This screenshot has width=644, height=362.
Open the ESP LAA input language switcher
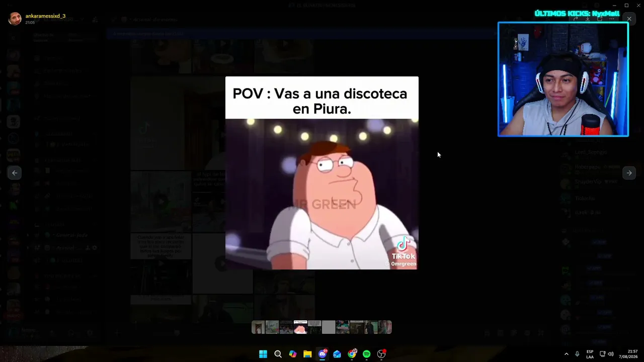tap(590, 354)
